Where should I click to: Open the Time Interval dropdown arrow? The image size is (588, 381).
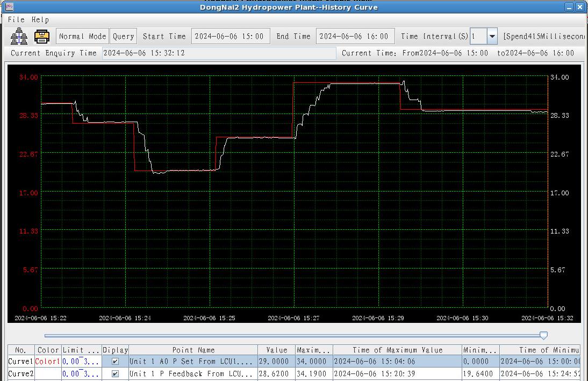(x=492, y=37)
